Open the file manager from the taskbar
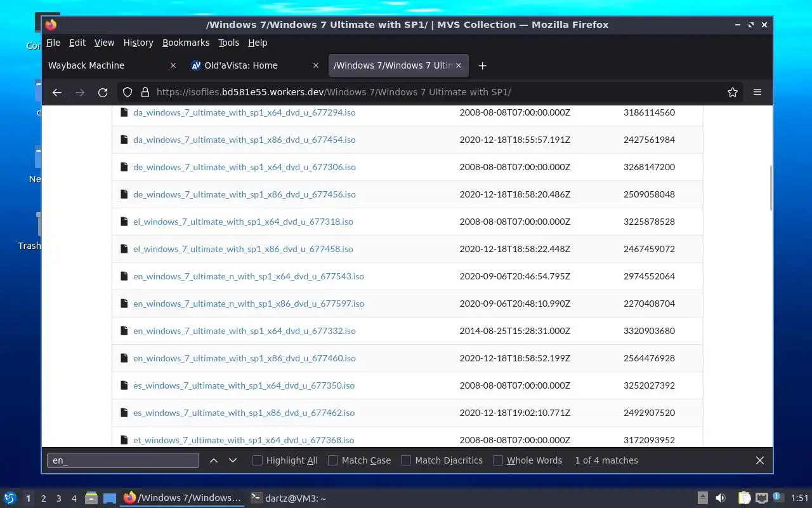Viewport: 812px width, 508px height. [91, 498]
